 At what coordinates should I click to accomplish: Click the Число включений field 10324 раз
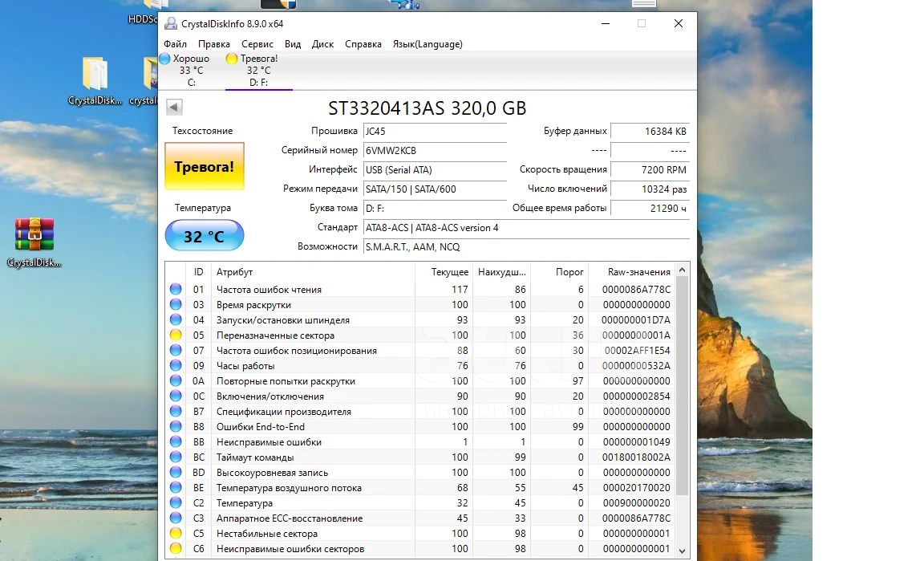(x=650, y=189)
